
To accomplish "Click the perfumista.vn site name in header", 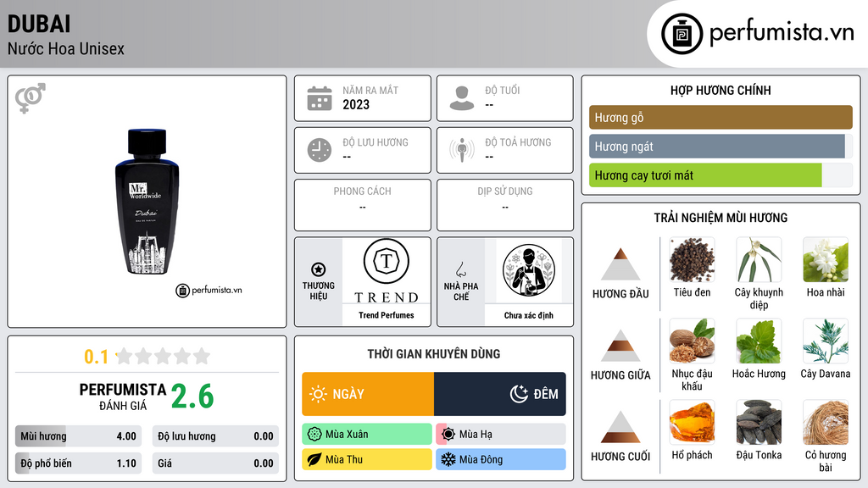I will click(x=782, y=32).
